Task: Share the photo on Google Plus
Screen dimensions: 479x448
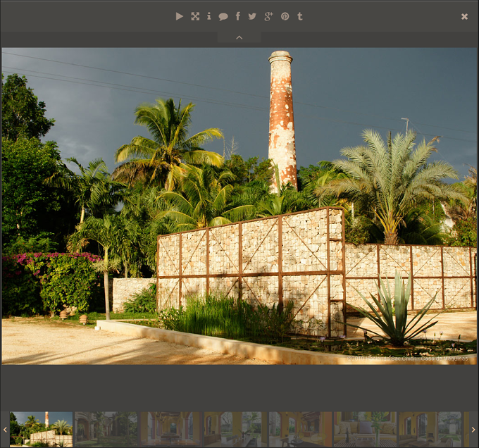Action: (268, 16)
